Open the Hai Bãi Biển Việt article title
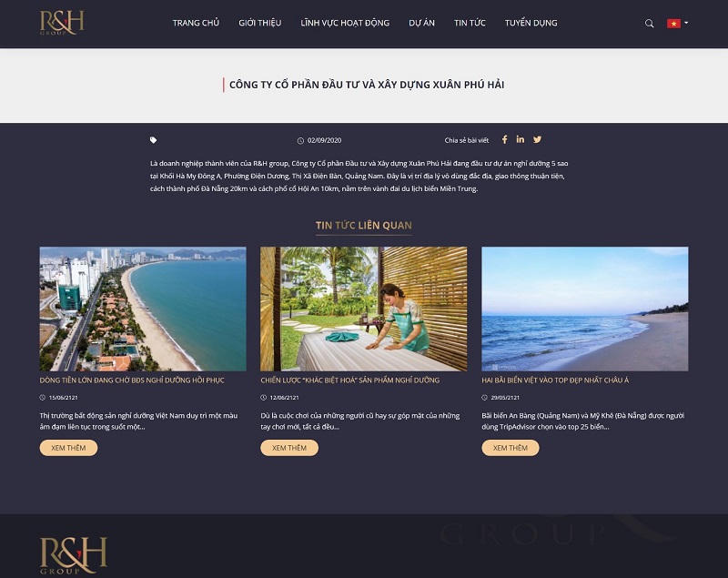This screenshot has width=728, height=578. 555,380
